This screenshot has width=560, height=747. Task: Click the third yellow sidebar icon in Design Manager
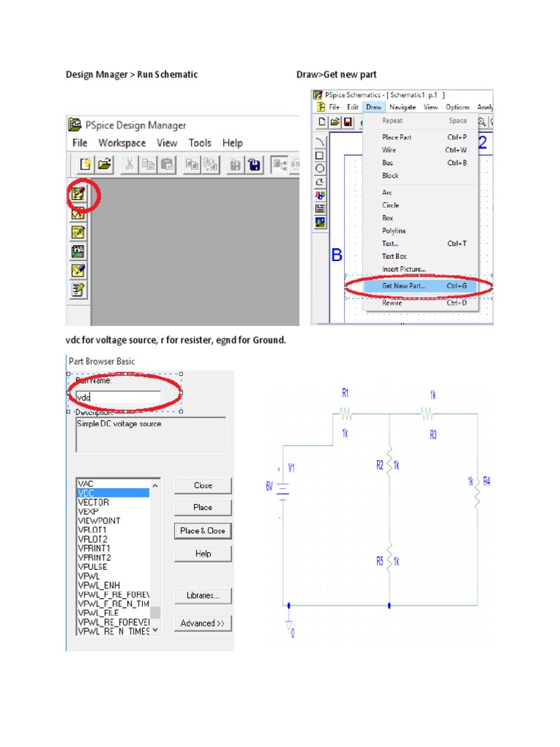click(78, 233)
